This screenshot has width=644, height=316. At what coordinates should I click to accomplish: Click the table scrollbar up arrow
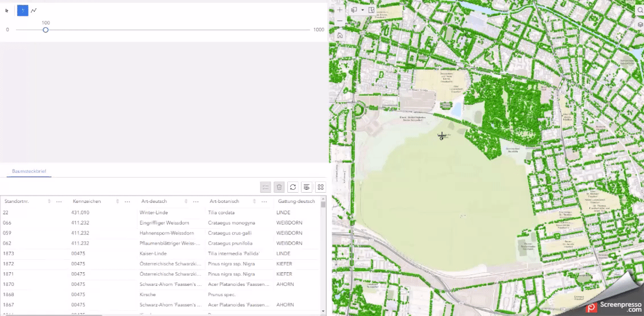coord(323,198)
